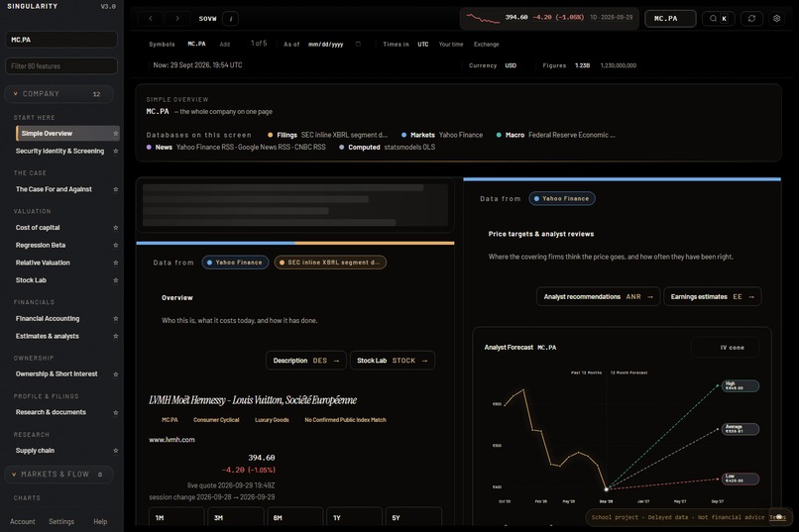
Task: Select the 1M chart range
Action: pyautogui.click(x=176, y=517)
